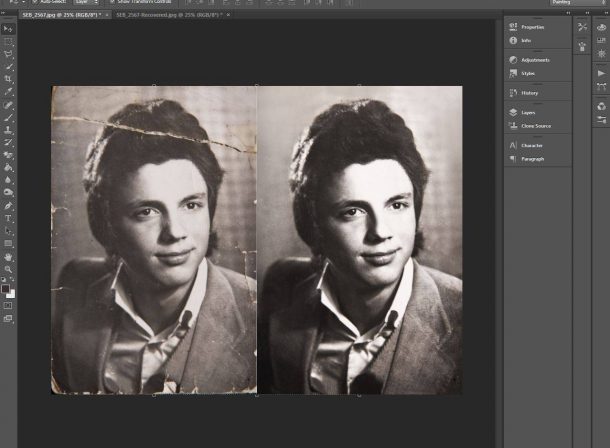Select the Spot Healing Brush tool
The height and width of the screenshot is (448, 610).
point(8,105)
